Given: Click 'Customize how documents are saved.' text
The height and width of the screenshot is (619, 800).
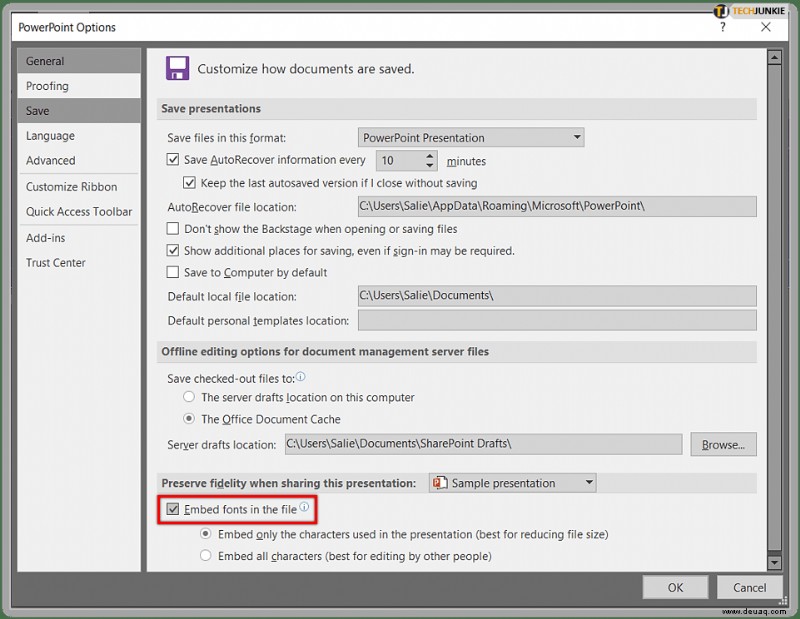Looking at the screenshot, I should (306, 69).
